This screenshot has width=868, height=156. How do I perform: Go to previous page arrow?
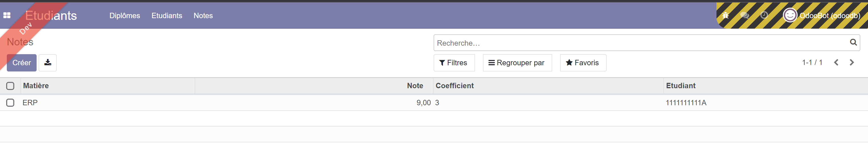(x=836, y=63)
